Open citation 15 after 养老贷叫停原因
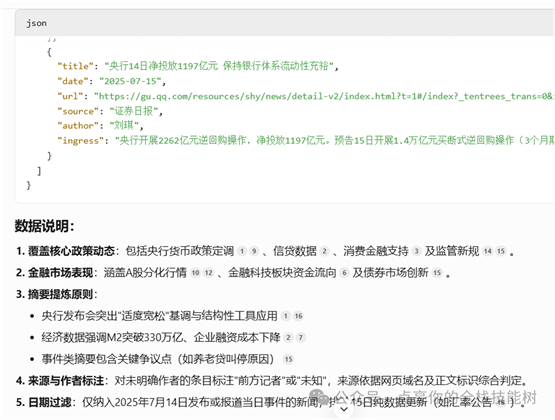This screenshot has height=420, width=555. coord(288,359)
